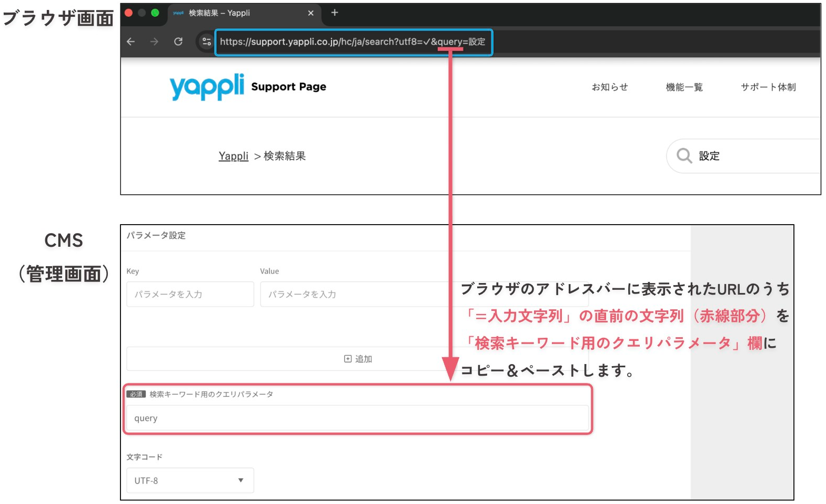Select the 検索結果 – Yappli browser tab
This screenshot has height=504, width=826.
pos(244,13)
